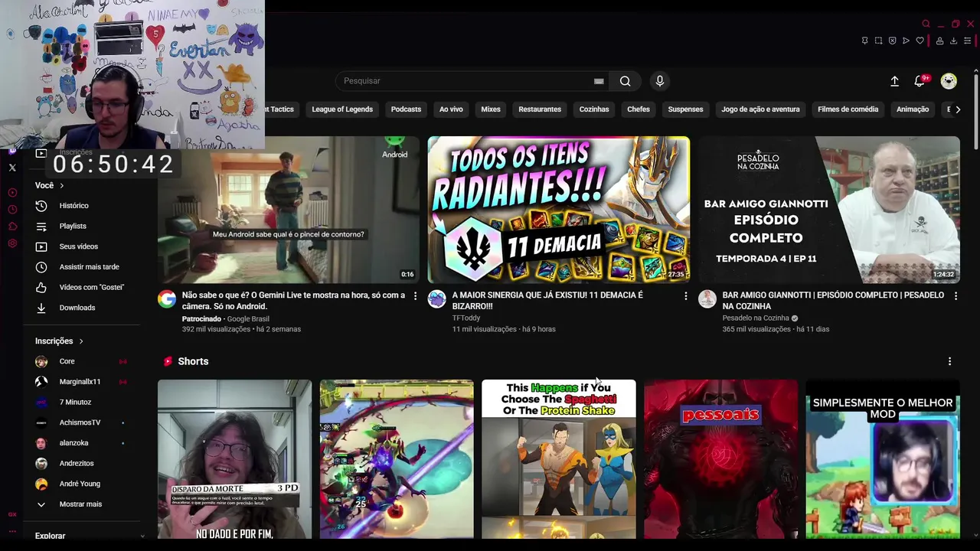
Task: Play Todos os Itens Radiantes thumbnail
Action: (559, 210)
